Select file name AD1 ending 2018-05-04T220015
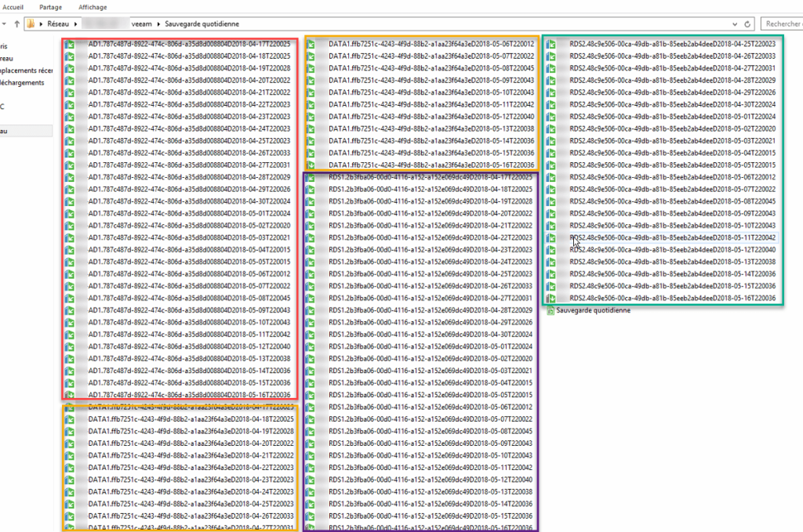Image resolution: width=803 pixels, height=532 pixels. tap(189, 250)
